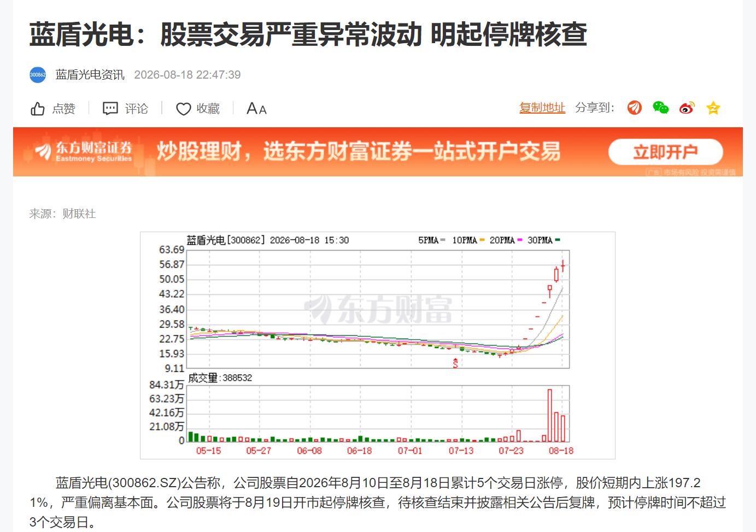Click the blue 300862 author avatar
Viewport: 756px width, 532px height.
coord(38,75)
